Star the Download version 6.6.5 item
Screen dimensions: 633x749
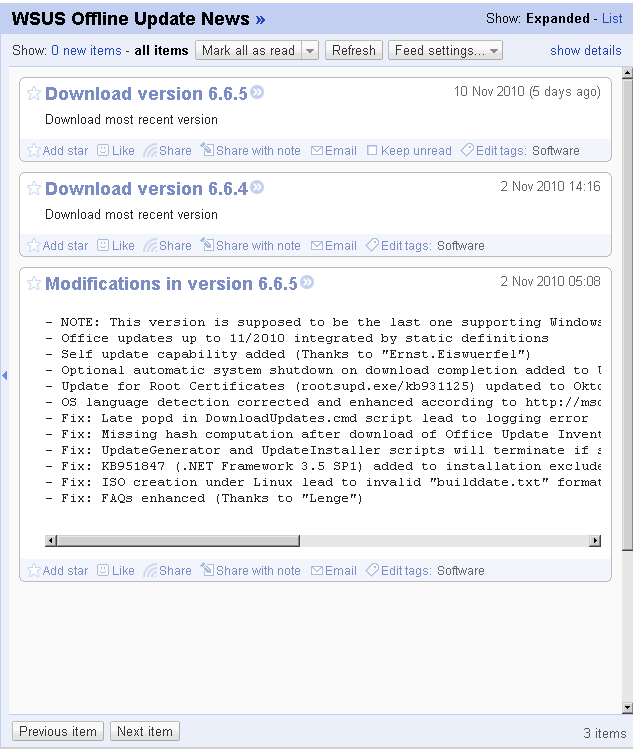34,94
